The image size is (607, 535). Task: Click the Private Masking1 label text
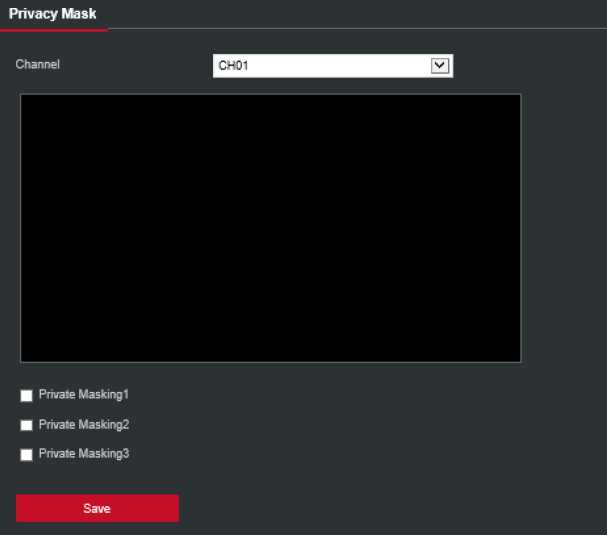point(84,395)
